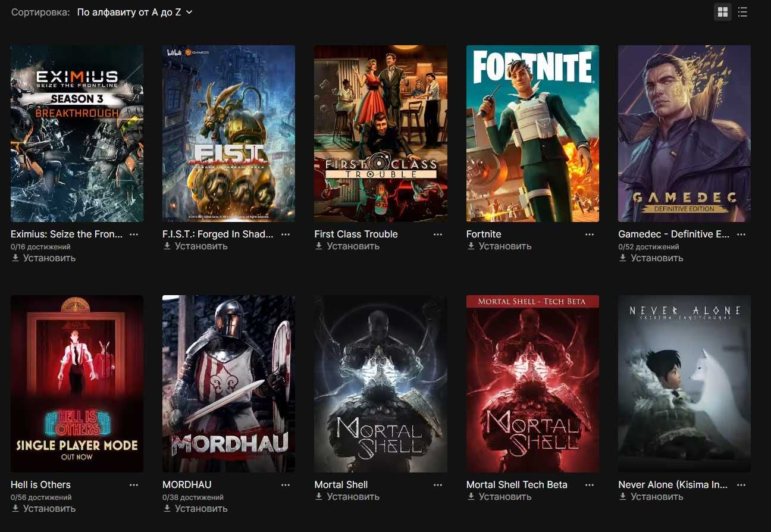771x532 pixels.
Task: Click Eximius 0/16 achievements text
Action: [x=40, y=246]
